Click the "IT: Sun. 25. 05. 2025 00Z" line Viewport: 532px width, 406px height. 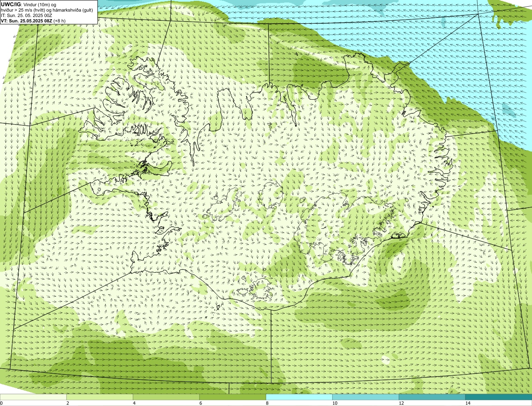26,15
